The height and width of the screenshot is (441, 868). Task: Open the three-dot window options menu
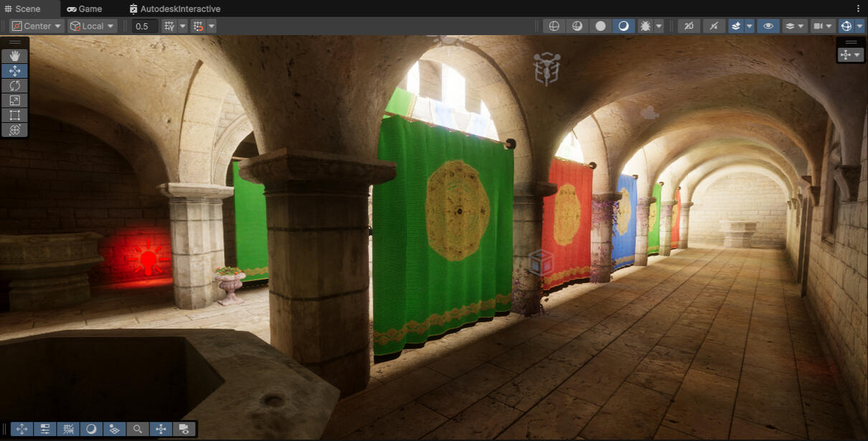[859, 9]
